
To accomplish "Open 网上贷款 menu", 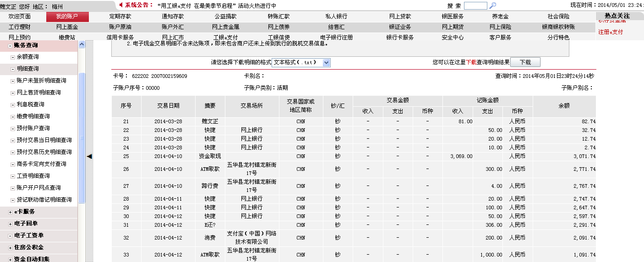I will [400, 16].
